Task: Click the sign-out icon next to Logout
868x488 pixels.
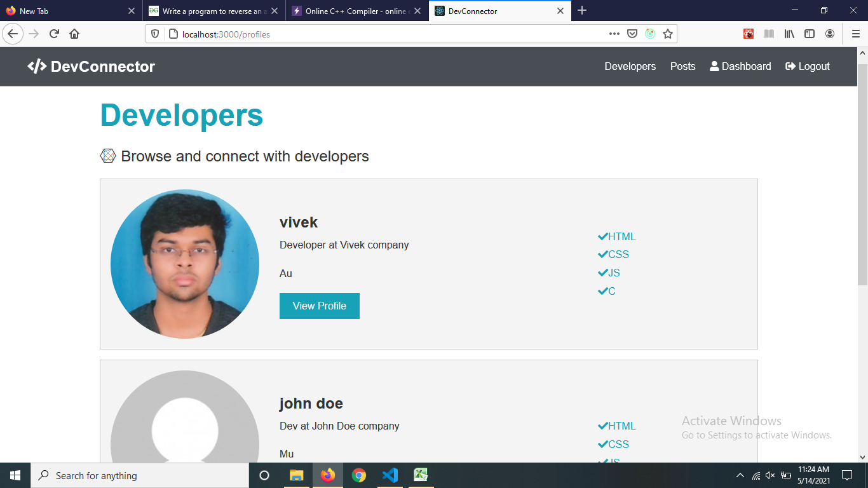Action: click(x=789, y=66)
